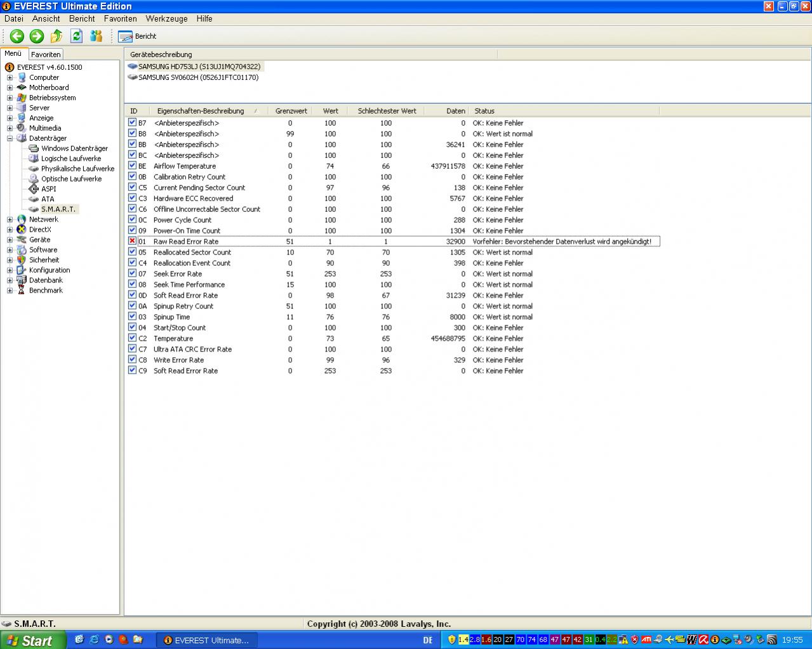The width and height of the screenshot is (812, 649).
Task: Toggle checkbox for Spinup Time row
Action: click(x=132, y=317)
